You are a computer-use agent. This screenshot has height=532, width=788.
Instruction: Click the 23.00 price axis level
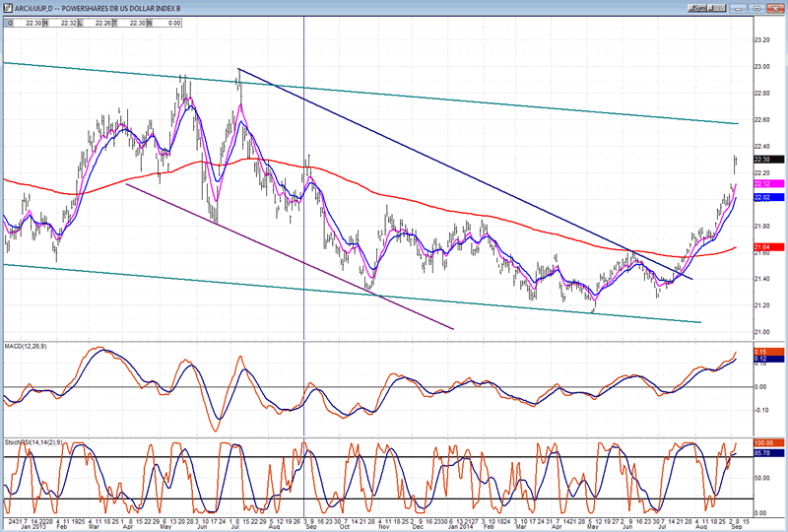click(764, 67)
